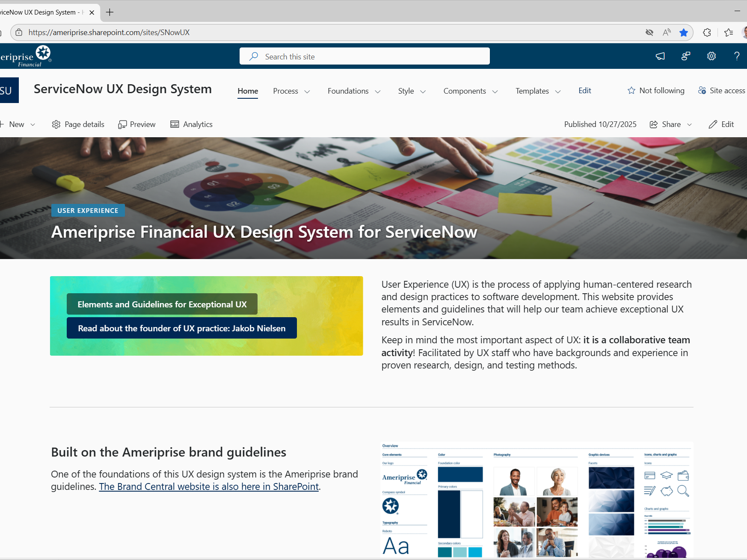Click the browser address bar URL
The height and width of the screenshot is (560, 747).
(x=109, y=32)
